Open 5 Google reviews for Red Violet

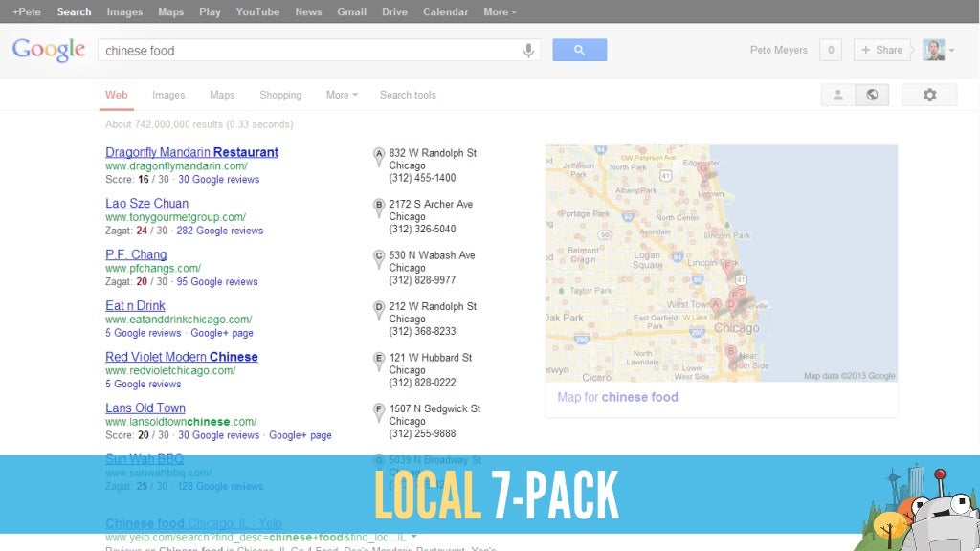[x=144, y=385]
